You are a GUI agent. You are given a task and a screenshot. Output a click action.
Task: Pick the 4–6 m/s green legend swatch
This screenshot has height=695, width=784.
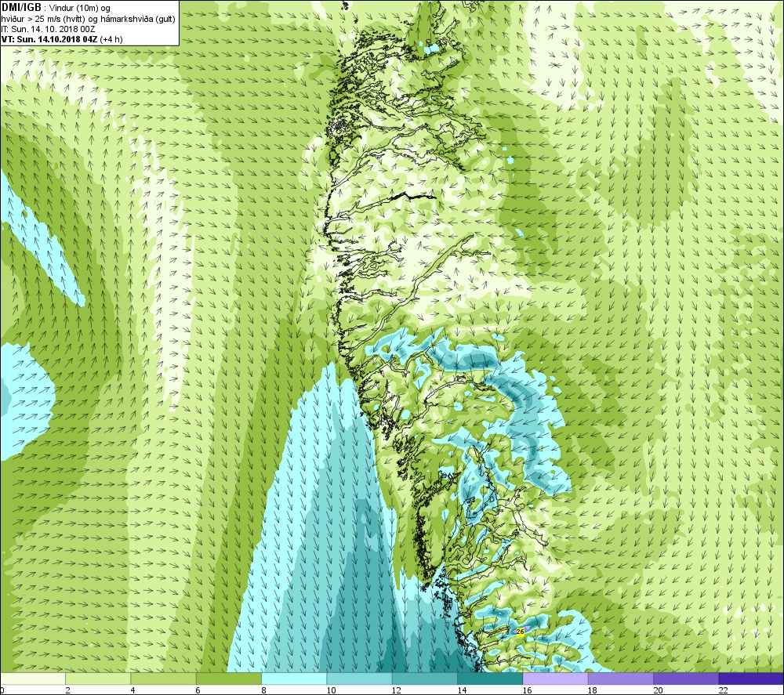coord(164,679)
